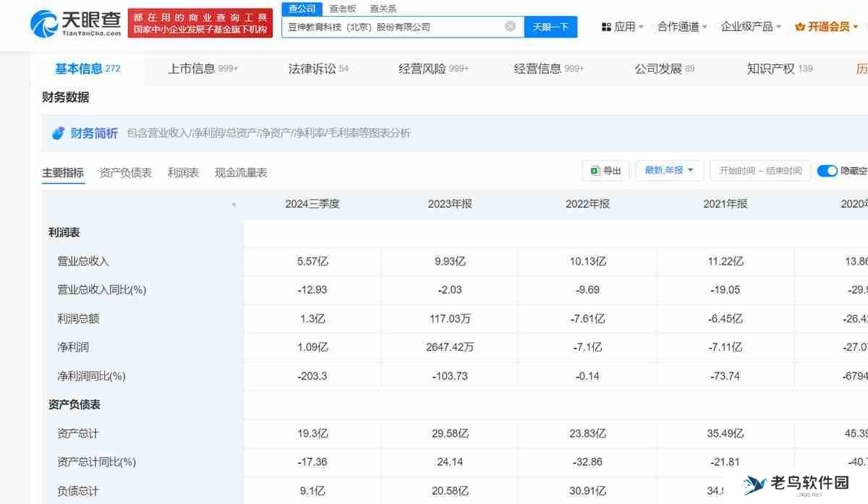Click the clear icon inside the search box
Screen dimensions: 868x504
pyautogui.click(x=510, y=26)
